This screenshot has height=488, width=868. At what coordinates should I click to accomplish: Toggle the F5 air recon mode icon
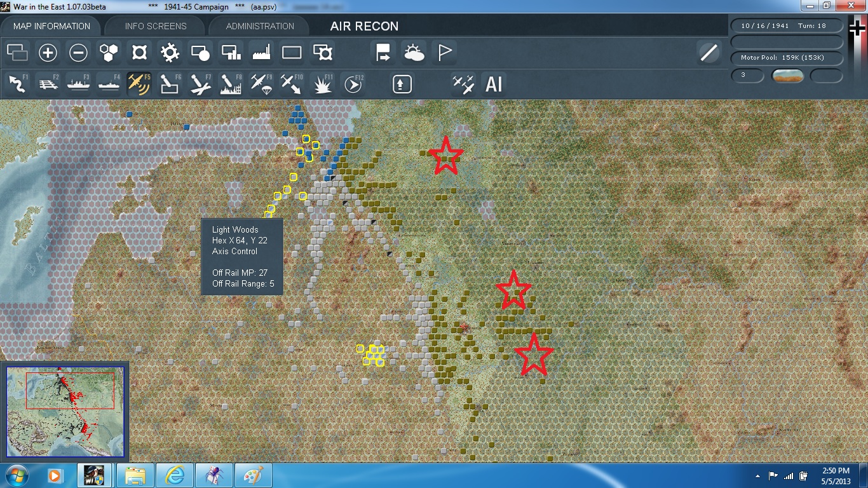(x=139, y=84)
